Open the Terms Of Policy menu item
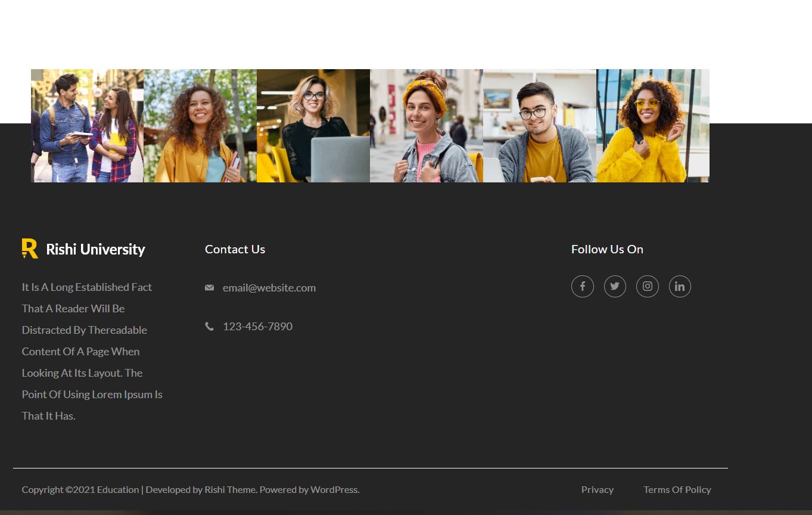The width and height of the screenshot is (812, 515). 677,489
